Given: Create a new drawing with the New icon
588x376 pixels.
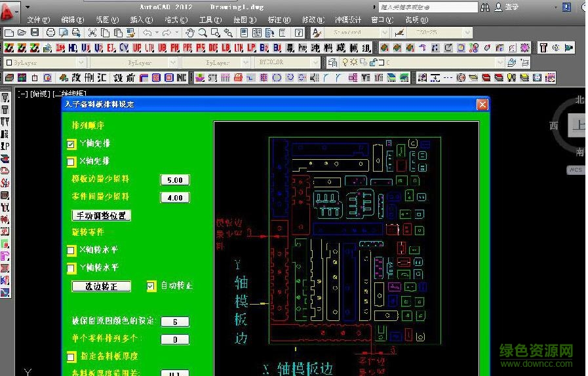Looking at the screenshot, I should pyautogui.click(x=9, y=33).
